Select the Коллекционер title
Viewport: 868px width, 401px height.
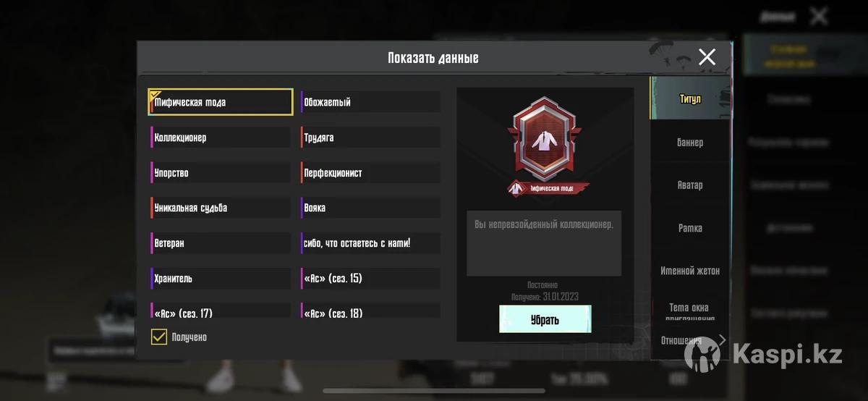click(x=221, y=138)
